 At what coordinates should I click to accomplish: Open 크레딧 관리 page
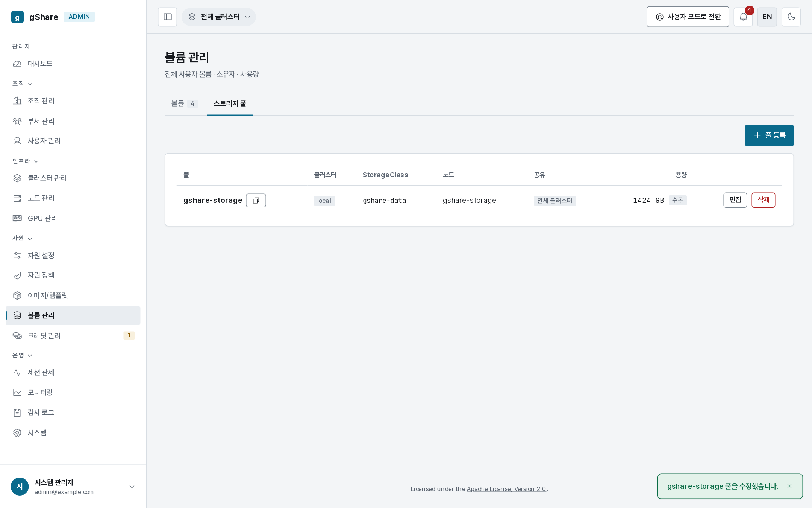coord(73,336)
